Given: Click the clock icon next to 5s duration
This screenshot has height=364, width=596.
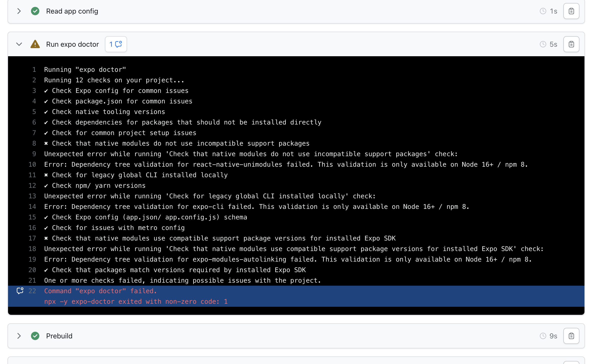Looking at the screenshot, I should coord(543,44).
